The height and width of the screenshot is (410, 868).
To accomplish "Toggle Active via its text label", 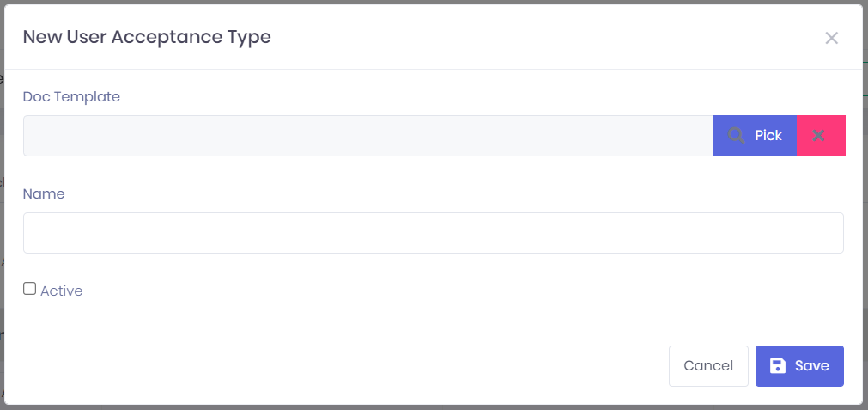I will pos(61,291).
